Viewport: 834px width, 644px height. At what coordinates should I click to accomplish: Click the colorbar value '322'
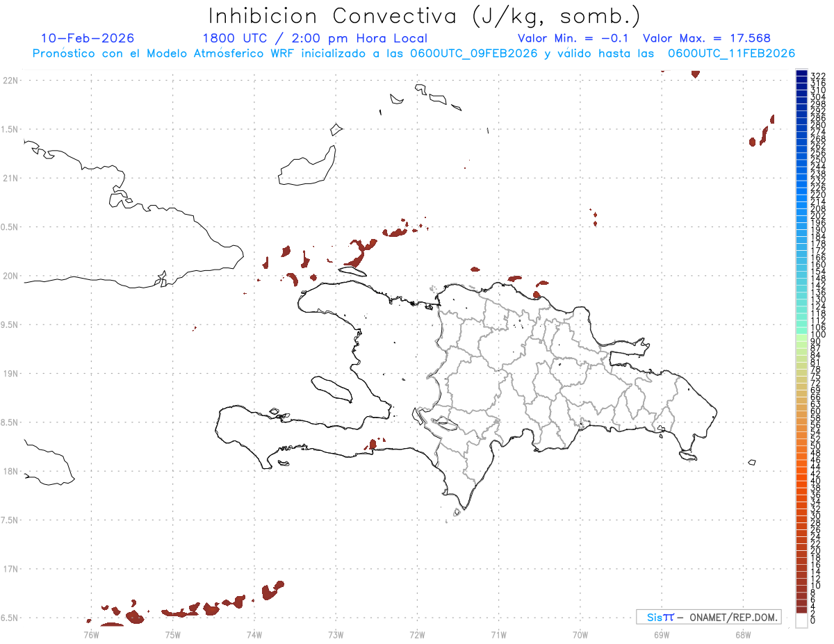coord(818,75)
